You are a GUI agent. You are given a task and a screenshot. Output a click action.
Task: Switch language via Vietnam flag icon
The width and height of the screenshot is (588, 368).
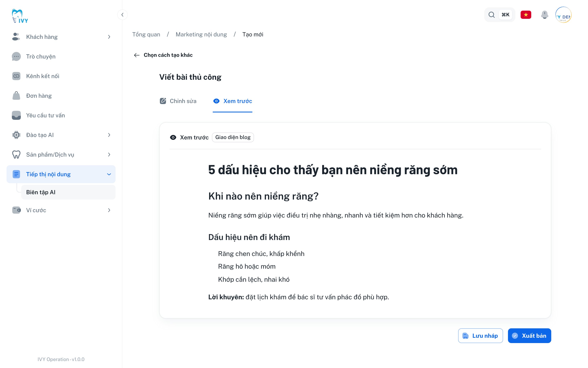(526, 15)
